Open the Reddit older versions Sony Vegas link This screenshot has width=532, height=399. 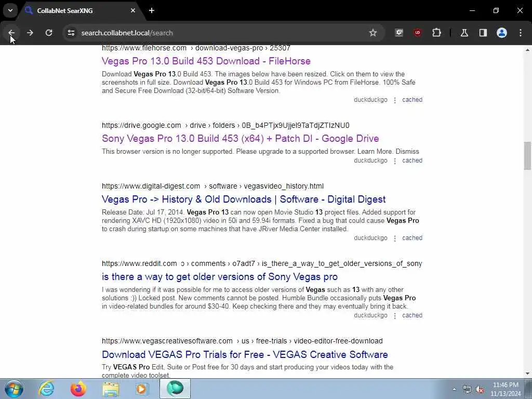pos(220,277)
